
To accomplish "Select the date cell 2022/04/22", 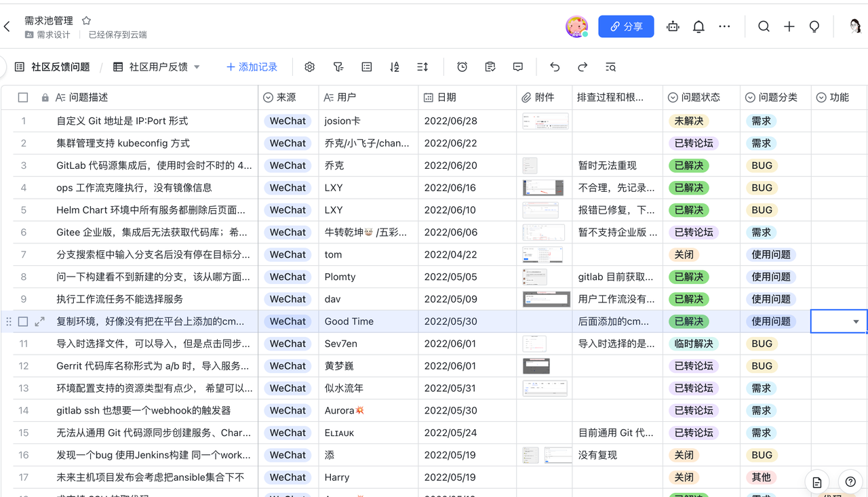I will pyautogui.click(x=467, y=254).
